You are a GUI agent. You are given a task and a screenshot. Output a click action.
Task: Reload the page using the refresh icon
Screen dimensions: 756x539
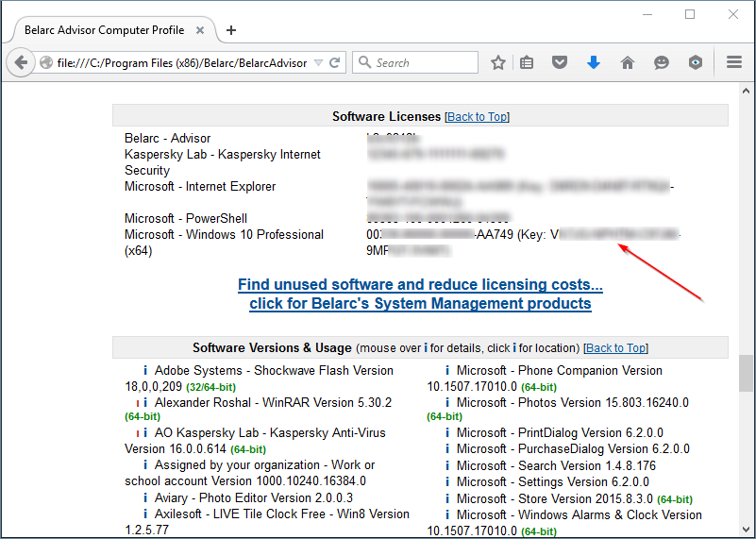coord(334,63)
